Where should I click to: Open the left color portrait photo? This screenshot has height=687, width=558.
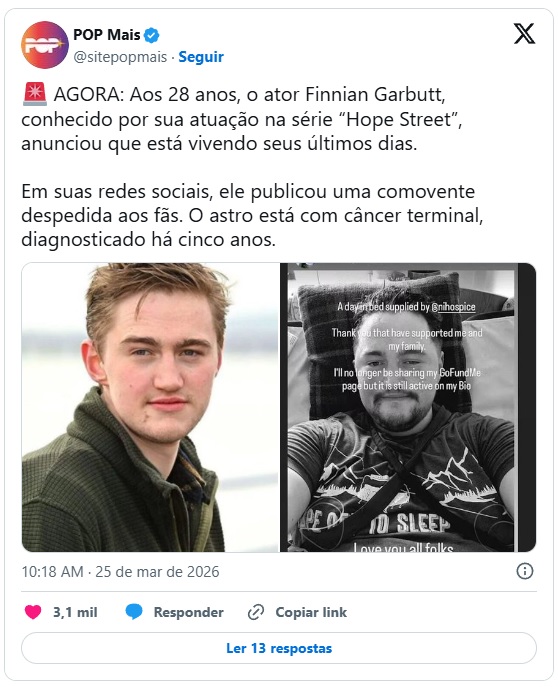[x=150, y=407]
